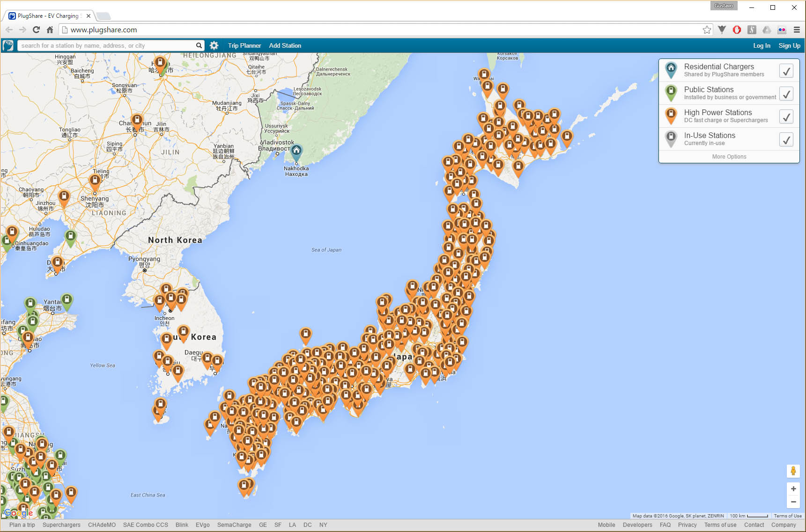Open Street View pegman icon
The image size is (806, 532).
pos(793,471)
